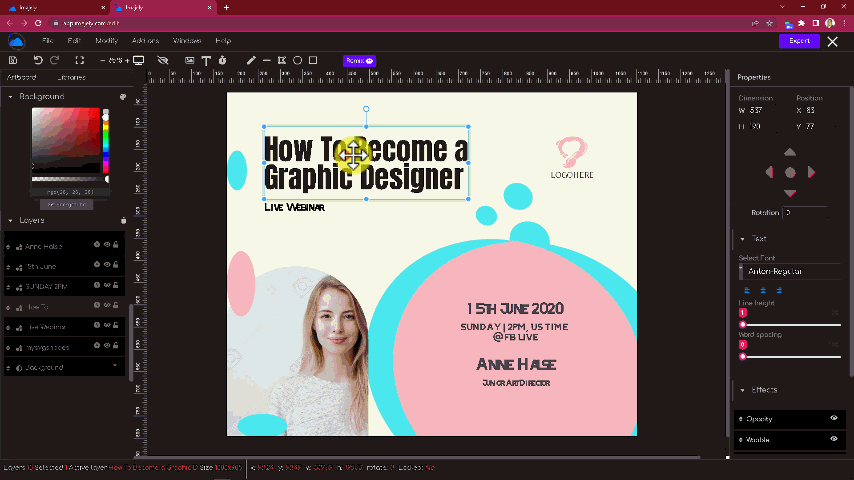Click the monitor preview icon

pyautogui.click(x=139, y=60)
